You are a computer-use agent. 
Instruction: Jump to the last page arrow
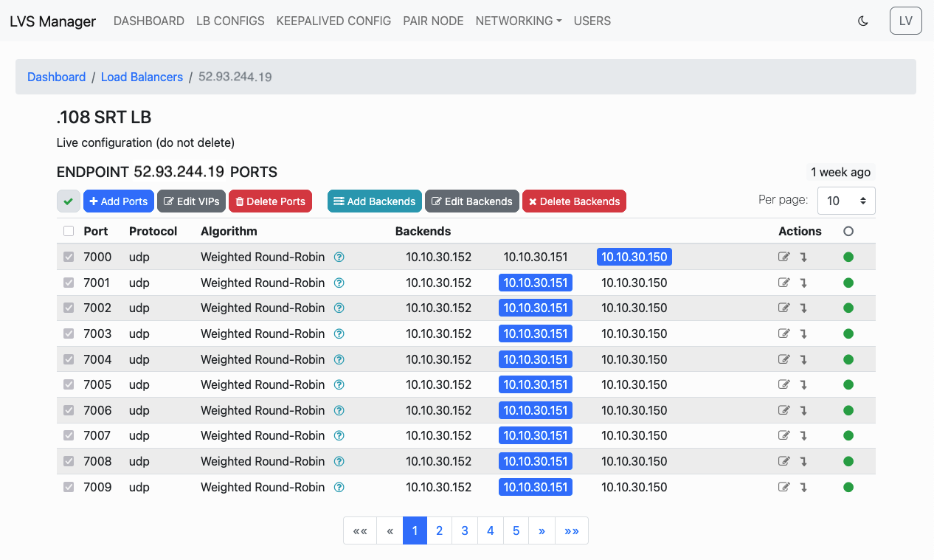point(572,530)
